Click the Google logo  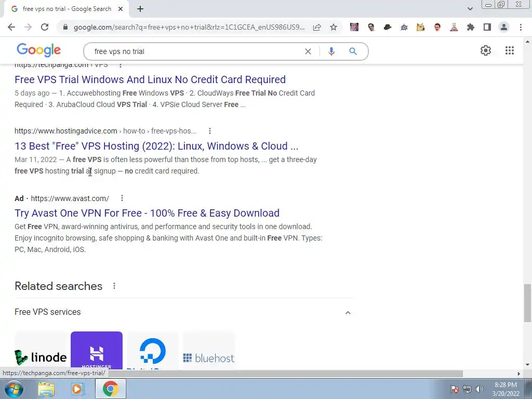(x=38, y=50)
